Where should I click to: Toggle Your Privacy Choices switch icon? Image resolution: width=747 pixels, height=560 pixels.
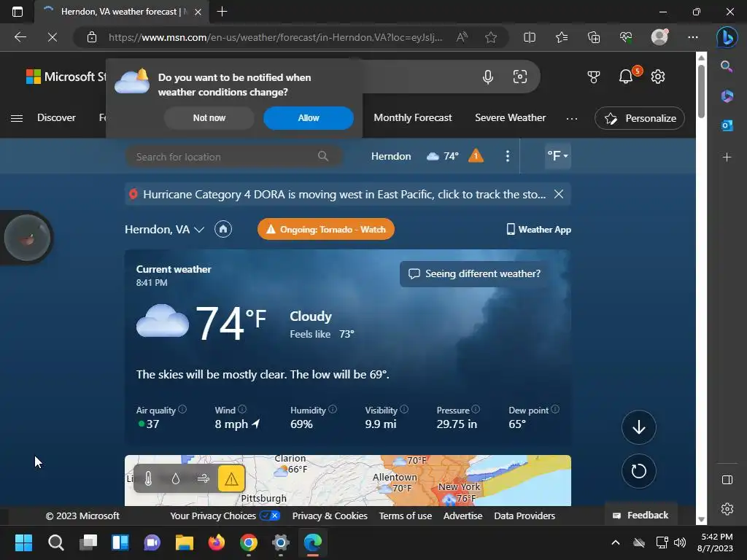270,516
